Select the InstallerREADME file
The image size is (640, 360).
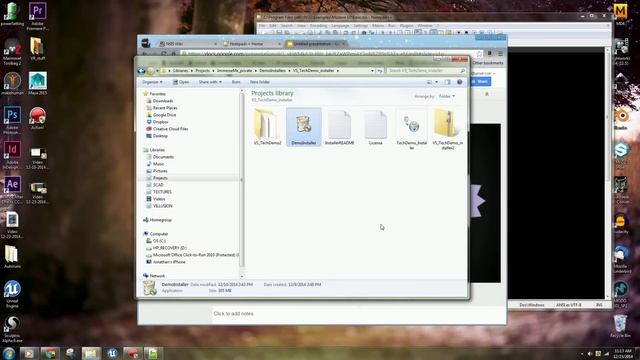click(340, 127)
